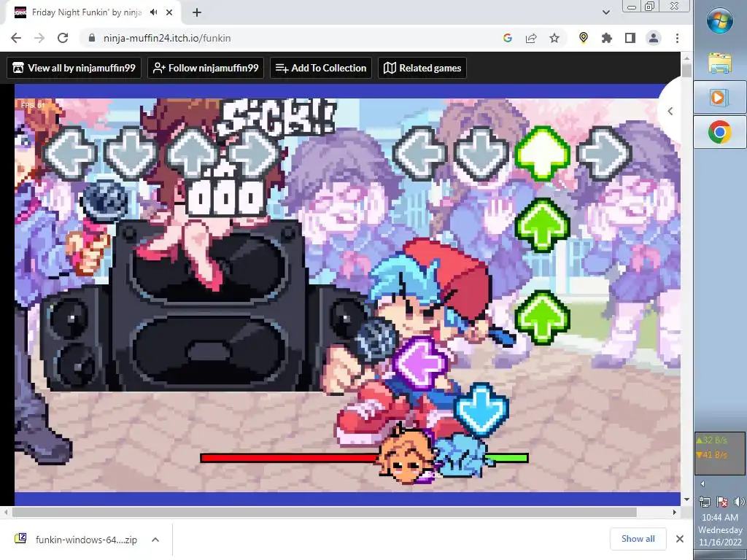Expand the itch.io sidebar chevron
The height and width of the screenshot is (560, 747).
tap(670, 112)
